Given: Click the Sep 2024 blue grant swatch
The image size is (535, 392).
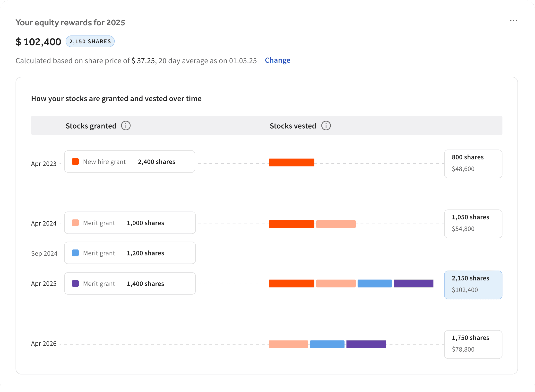Looking at the screenshot, I should (75, 253).
